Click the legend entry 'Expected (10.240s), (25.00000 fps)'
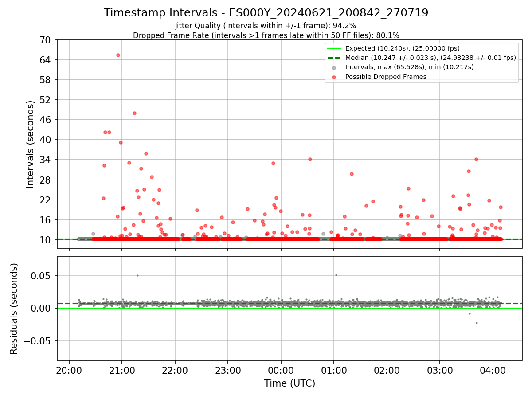 pyautogui.click(x=402, y=48)
